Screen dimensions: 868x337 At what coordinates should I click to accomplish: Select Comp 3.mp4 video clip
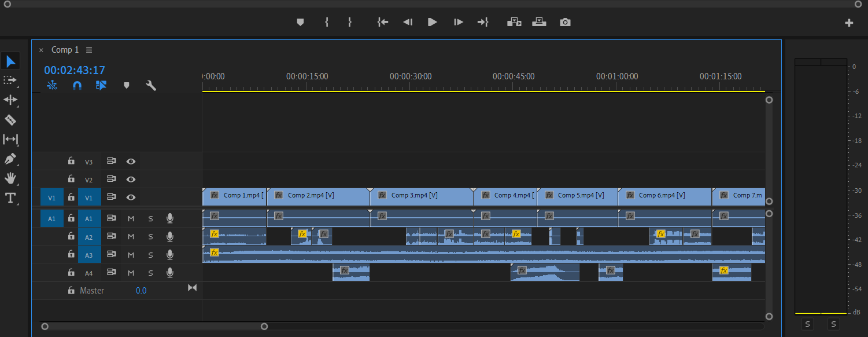pos(422,197)
